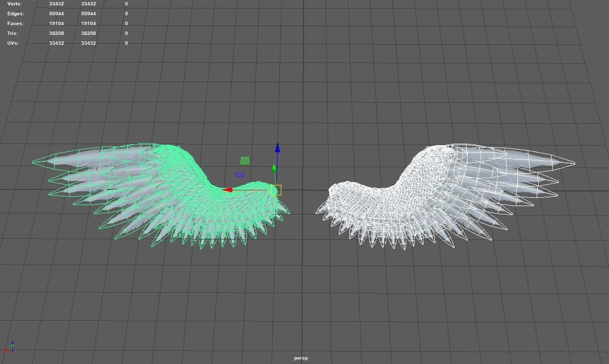Click the first 19104 Faces count value
The height and width of the screenshot is (364, 609).
point(57,23)
